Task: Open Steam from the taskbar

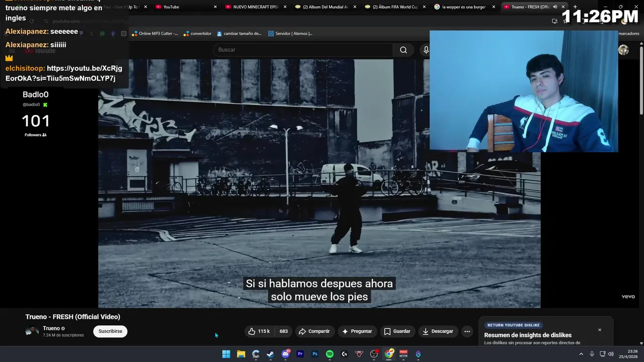Action: click(271, 354)
